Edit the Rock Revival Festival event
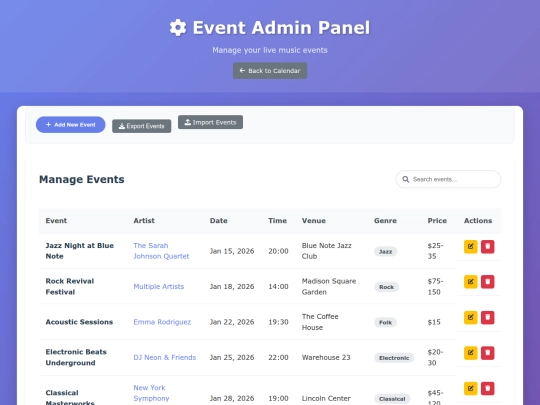Viewport: 540px width, 405px height. [470, 282]
